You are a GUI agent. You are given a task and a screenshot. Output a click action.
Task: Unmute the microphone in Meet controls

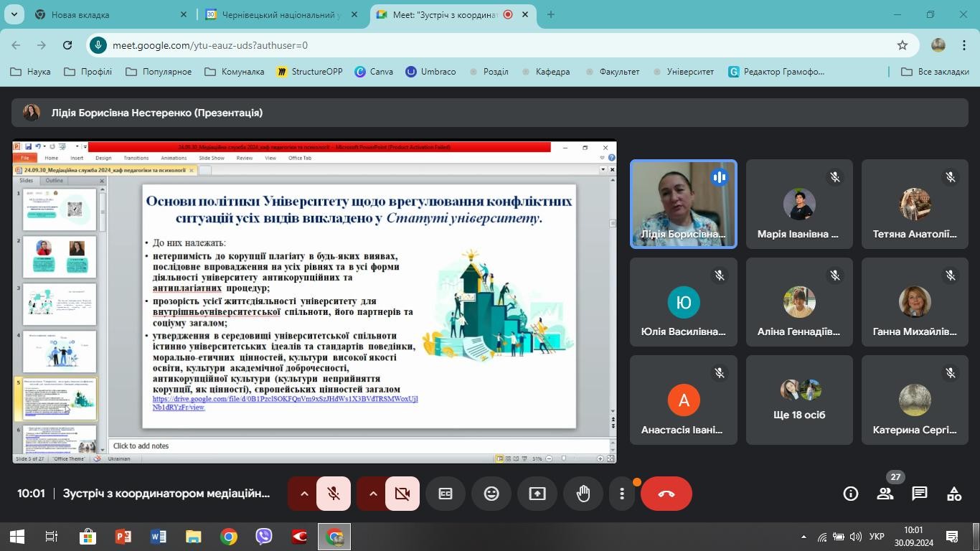[x=334, y=494]
